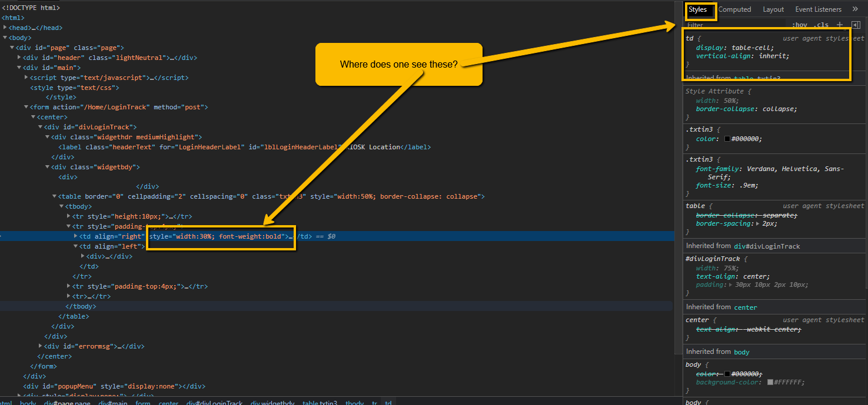Viewport: 868px width, 405px height.
Task: Open hidden panels via the » chevron
Action: (854, 9)
